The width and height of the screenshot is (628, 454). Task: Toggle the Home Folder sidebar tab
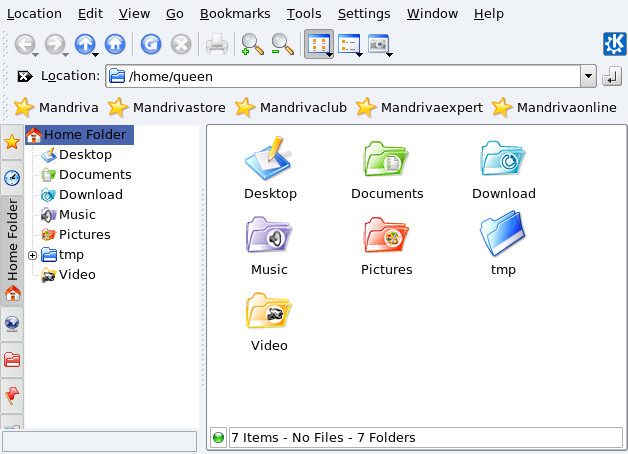[x=12, y=240]
